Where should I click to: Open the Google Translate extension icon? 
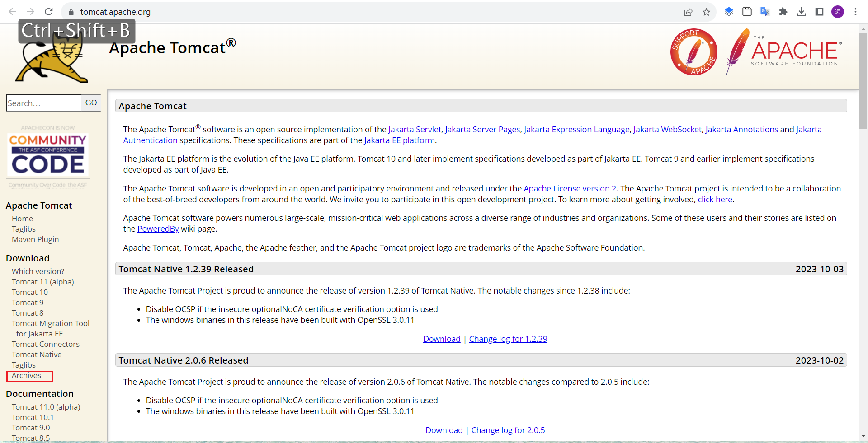[765, 12]
